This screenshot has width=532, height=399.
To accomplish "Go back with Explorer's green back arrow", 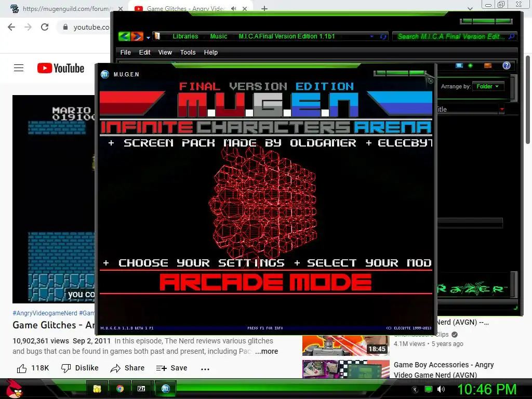I will pos(124,36).
